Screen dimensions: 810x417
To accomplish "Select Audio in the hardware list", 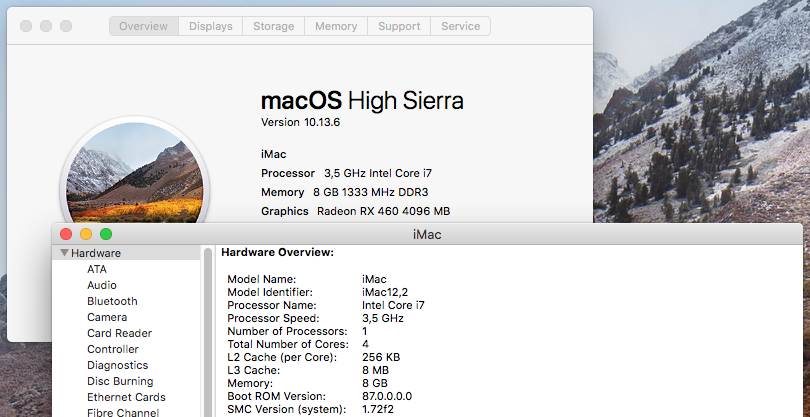I will 102,285.
